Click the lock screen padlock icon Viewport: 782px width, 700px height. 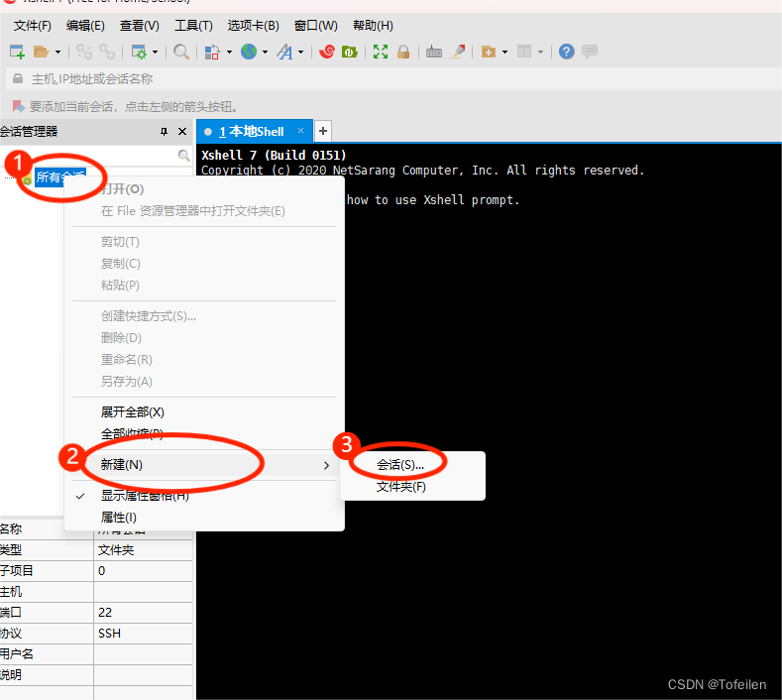[403, 52]
